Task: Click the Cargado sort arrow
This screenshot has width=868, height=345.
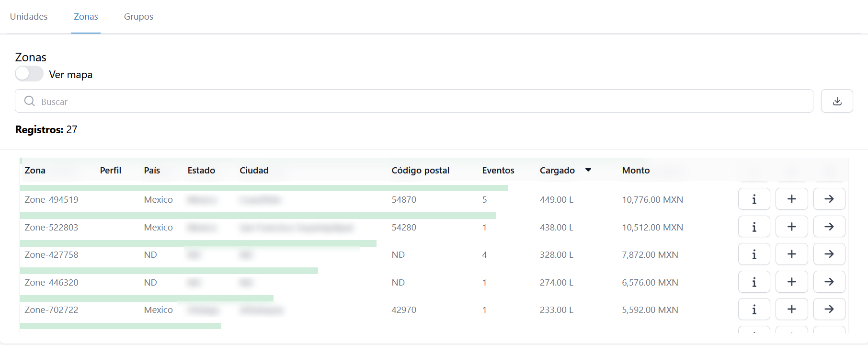Action: coord(588,170)
